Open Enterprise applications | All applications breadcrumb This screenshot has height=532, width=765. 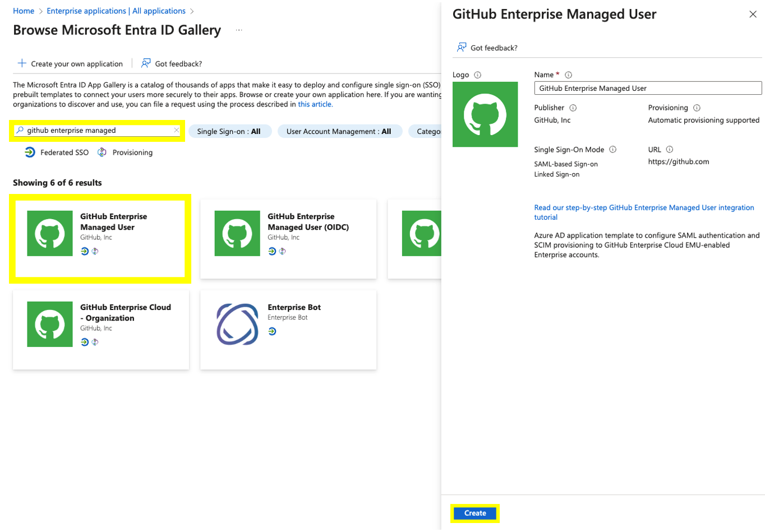(116, 11)
